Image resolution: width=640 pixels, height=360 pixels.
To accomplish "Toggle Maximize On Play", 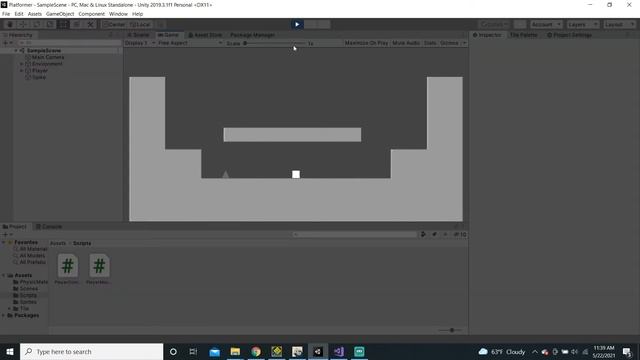I will (366, 43).
